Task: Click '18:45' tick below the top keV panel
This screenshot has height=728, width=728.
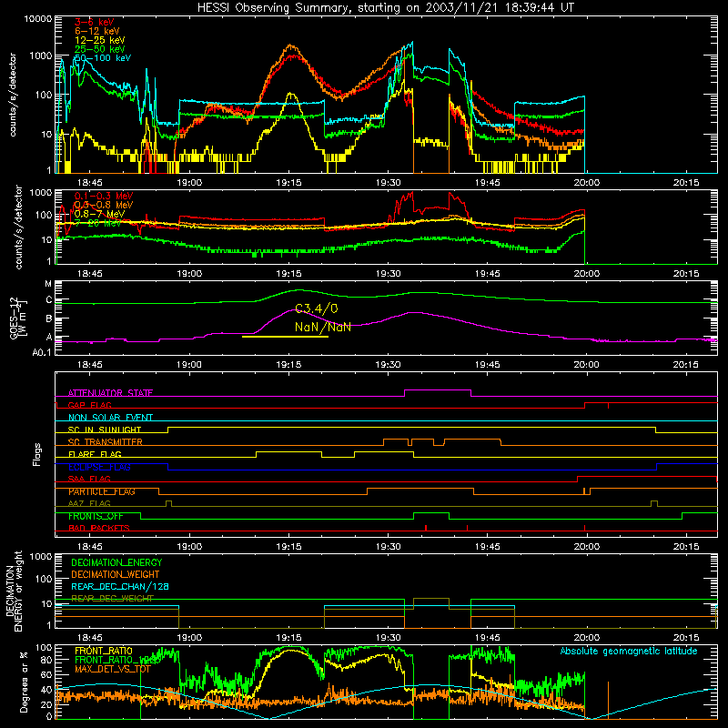Action: (x=89, y=183)
